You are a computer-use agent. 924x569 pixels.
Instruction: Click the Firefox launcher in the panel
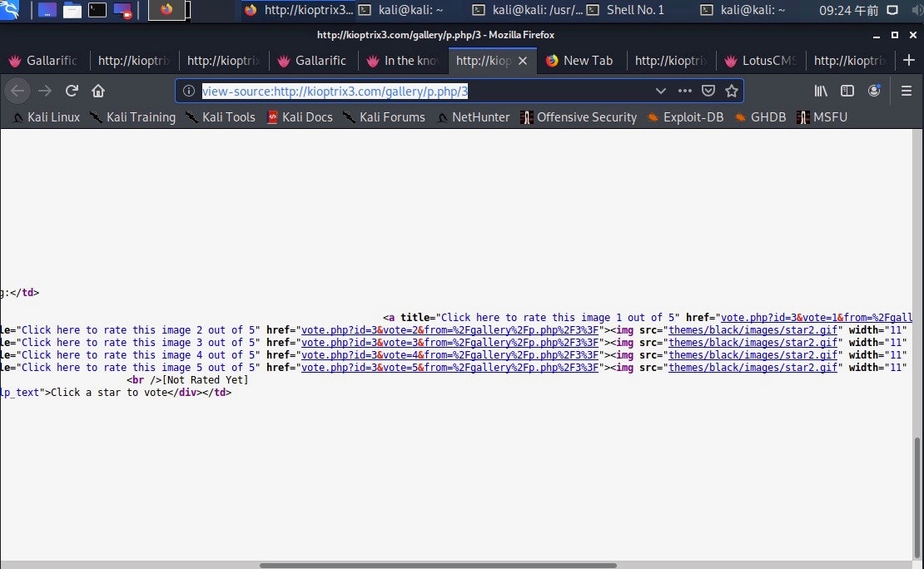[166, 9]
